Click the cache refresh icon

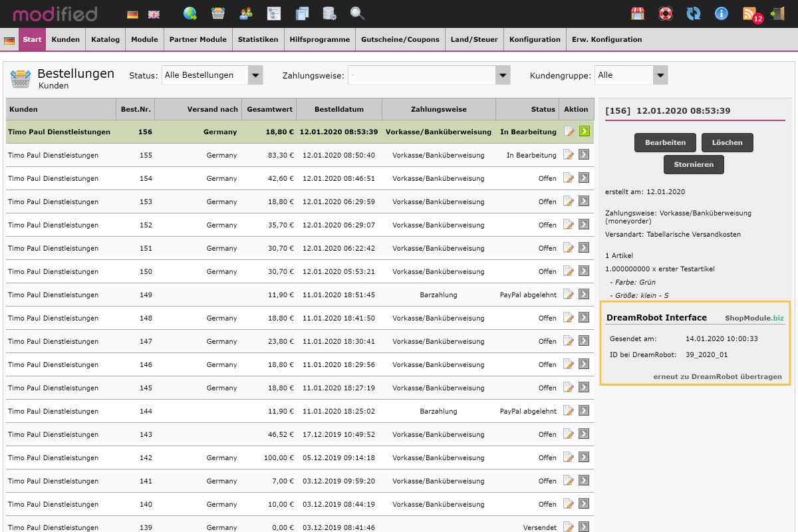tap(693, 13)
